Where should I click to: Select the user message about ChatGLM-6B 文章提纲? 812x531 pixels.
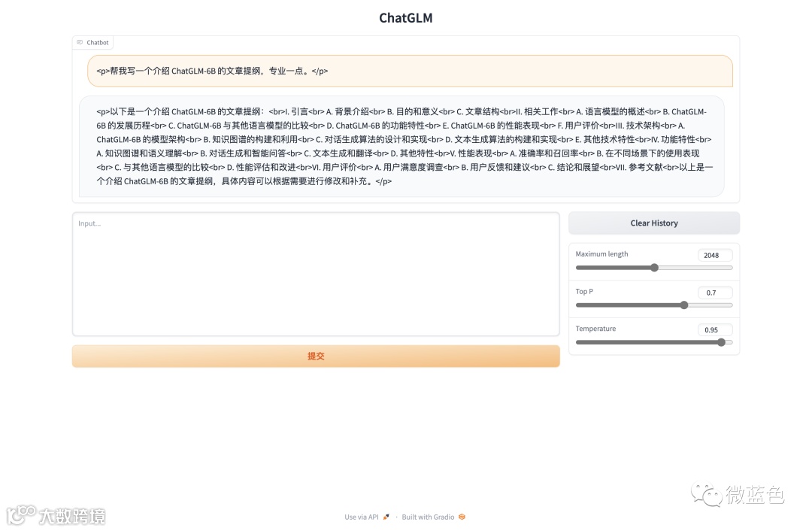411,71
